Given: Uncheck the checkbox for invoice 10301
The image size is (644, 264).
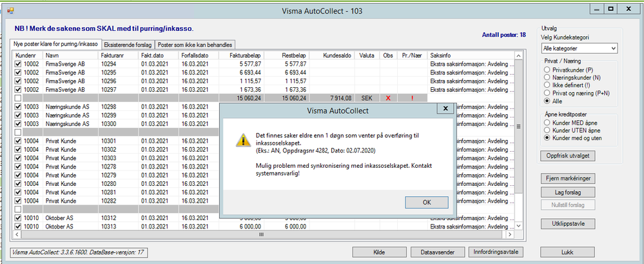Looking at the screenshot, I should pos(17,141).
